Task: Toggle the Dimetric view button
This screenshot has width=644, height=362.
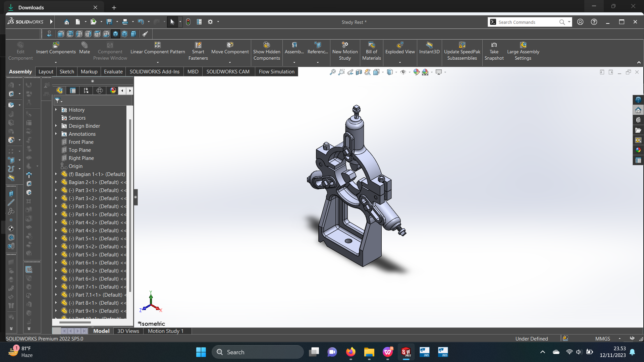Action: 133,34
